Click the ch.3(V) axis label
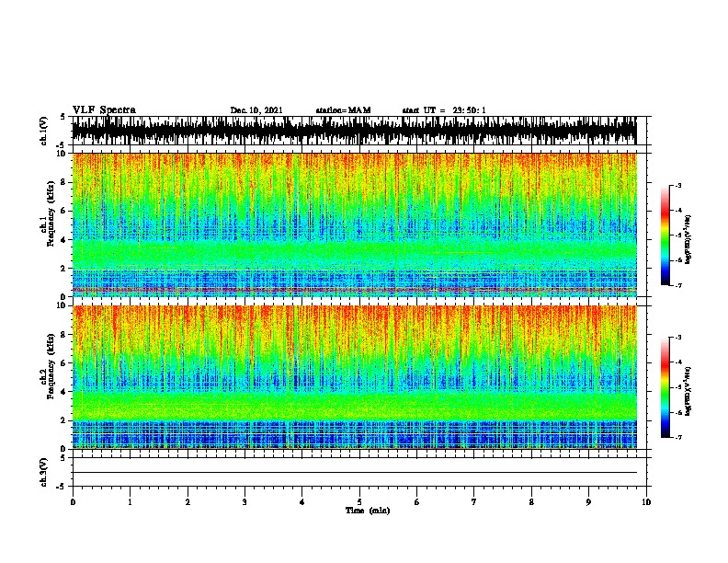 click(x=44, y=472)
